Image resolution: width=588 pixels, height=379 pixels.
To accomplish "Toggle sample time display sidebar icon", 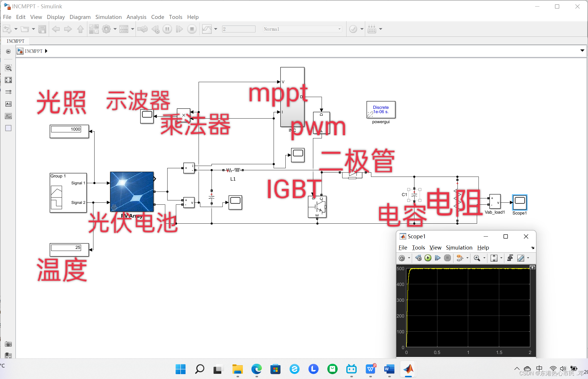I will click(8, 92).
